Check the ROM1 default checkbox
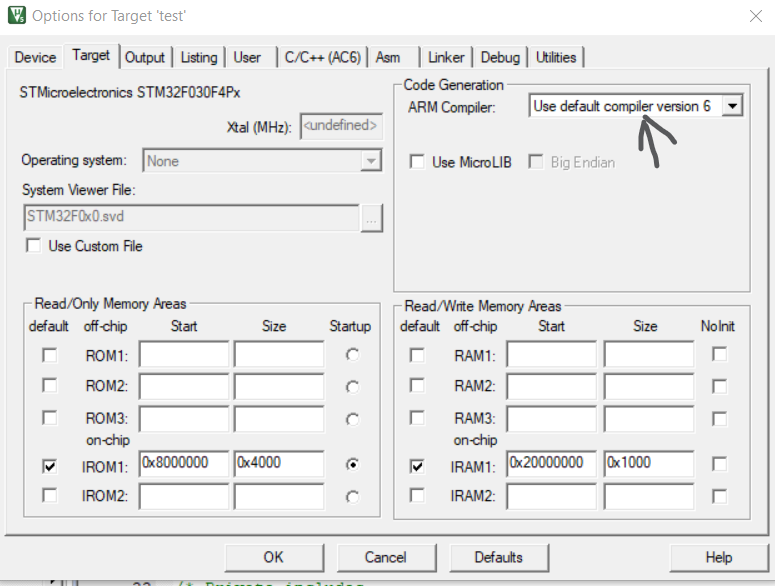775x586 pixels. coord(49,355)
